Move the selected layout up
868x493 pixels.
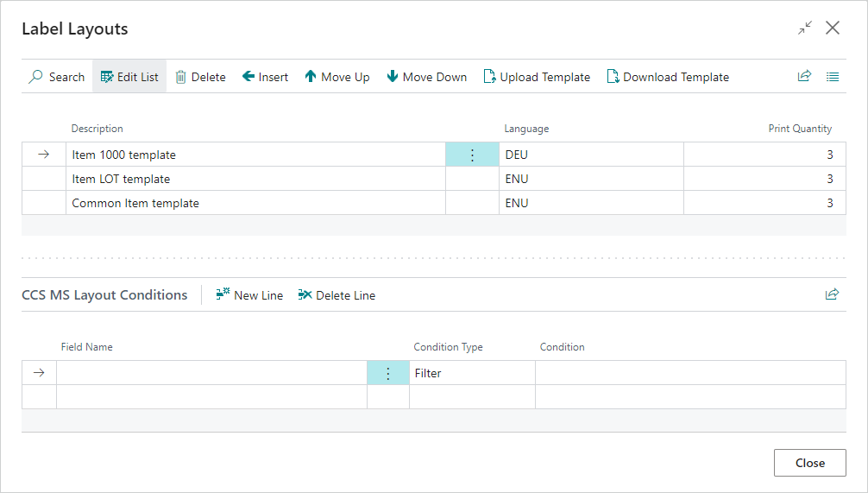click(x=337, y=77)
